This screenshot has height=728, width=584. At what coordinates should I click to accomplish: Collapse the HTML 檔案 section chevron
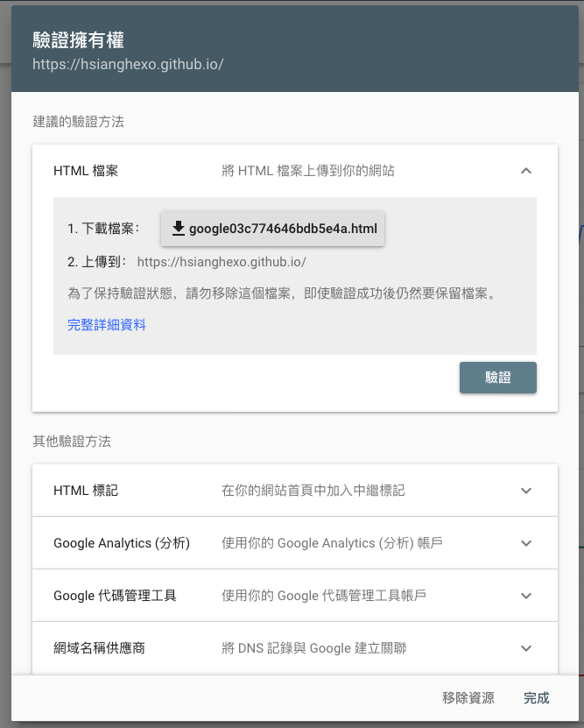[525, 171]
